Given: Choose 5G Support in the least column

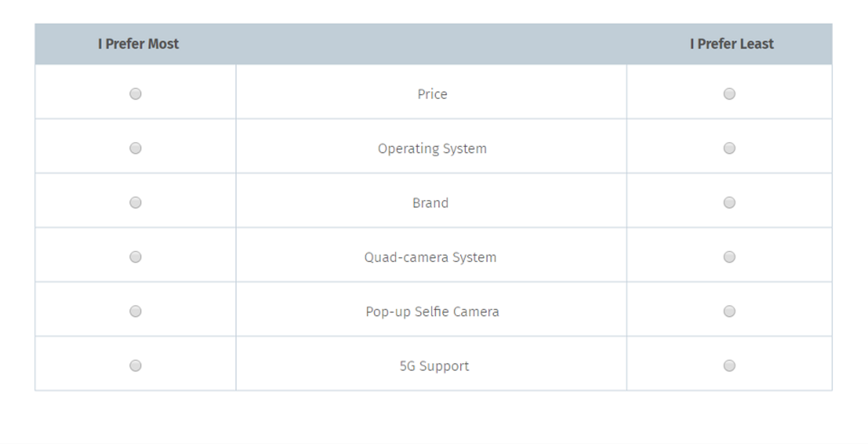Looking at the screenshot, I should pos(729,365).
